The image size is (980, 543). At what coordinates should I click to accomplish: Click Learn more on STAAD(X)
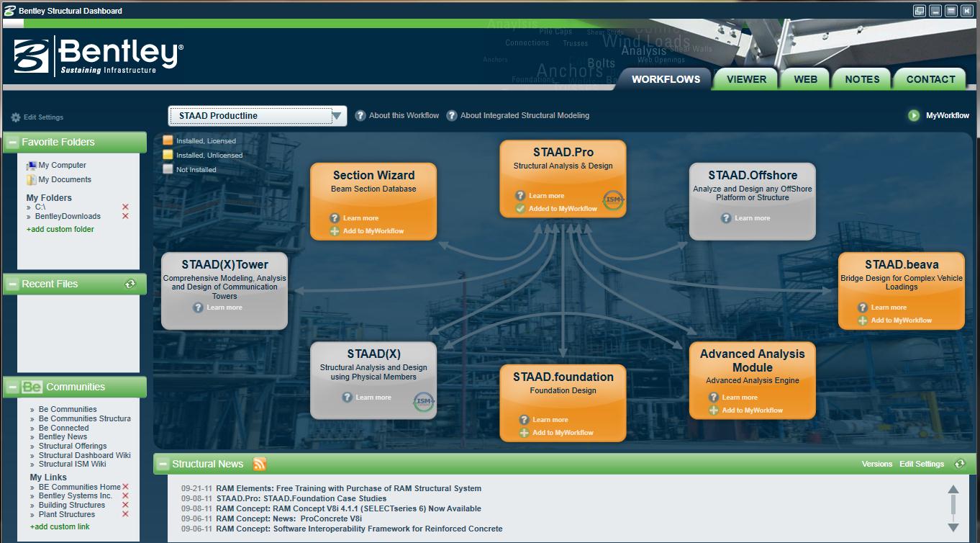(x=373, y=398)
